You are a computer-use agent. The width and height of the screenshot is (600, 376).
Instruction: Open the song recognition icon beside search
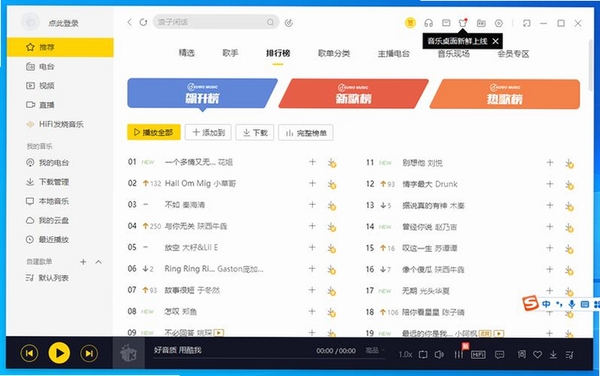tap(289, 23)
